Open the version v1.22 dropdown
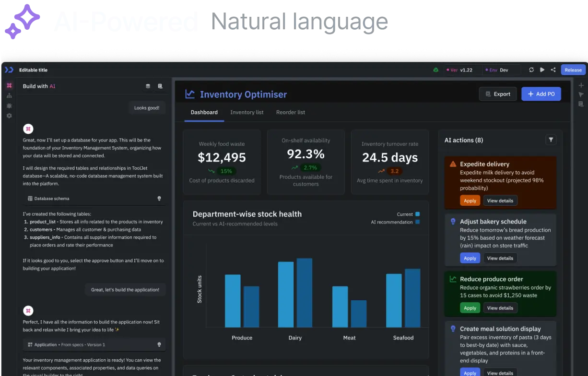 click(x=461, y=70)
